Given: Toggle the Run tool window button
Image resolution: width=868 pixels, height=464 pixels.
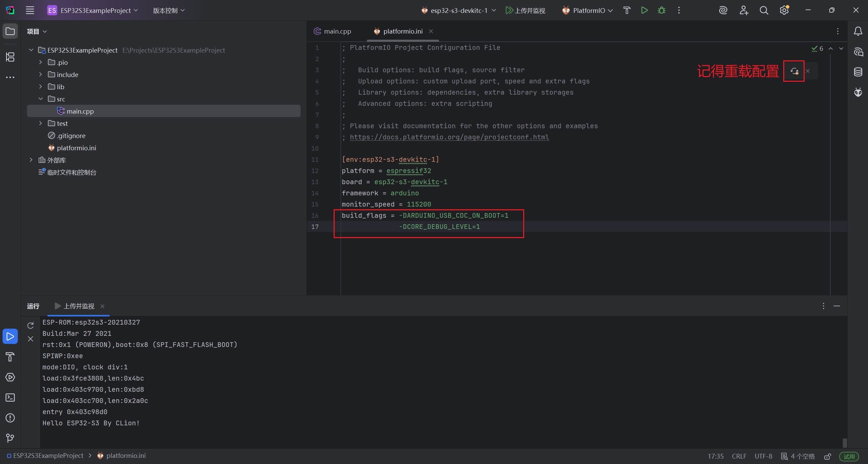Looking at the screenshot, I should 10,336.
